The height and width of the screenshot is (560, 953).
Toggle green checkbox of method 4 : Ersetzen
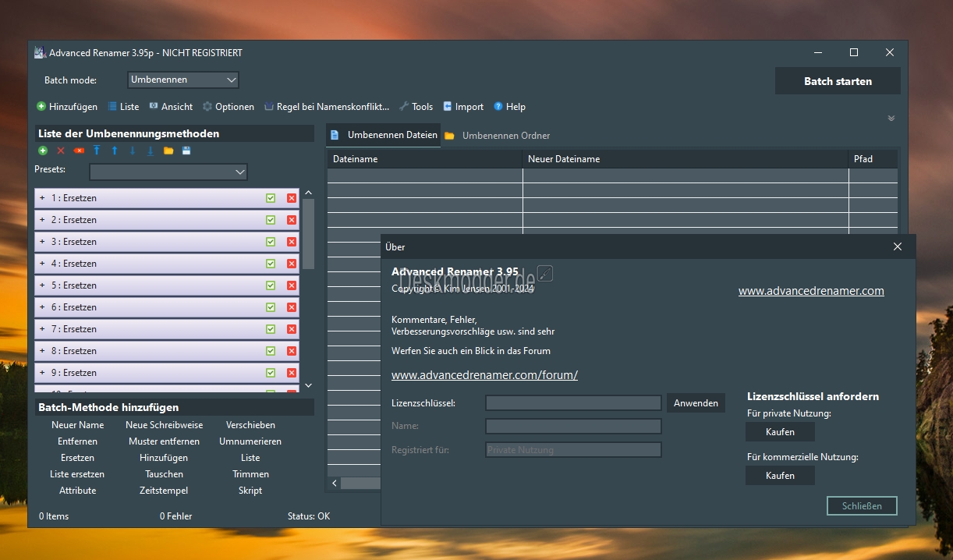pos(271,264)
